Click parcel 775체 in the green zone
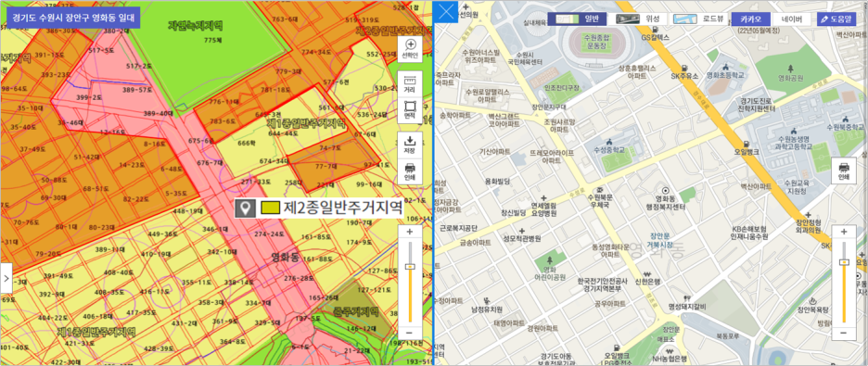This screenshot has height=366, width=868. (212, 40)
